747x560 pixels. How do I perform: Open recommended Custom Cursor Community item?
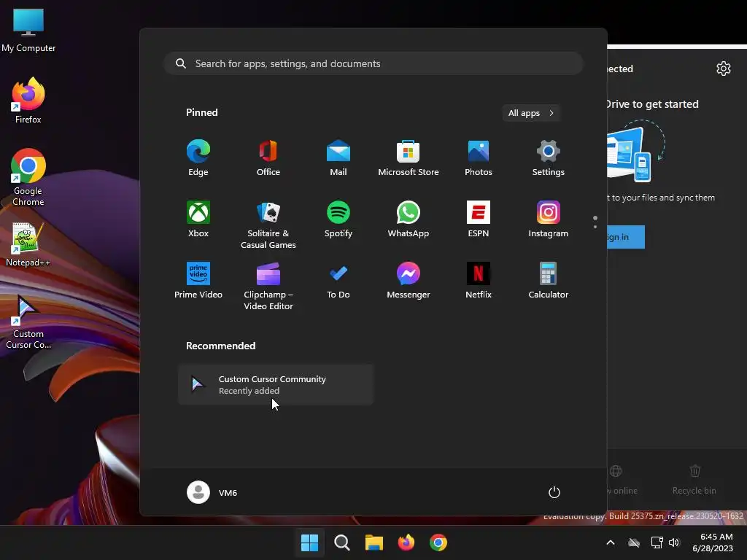[x=276, y=385]
